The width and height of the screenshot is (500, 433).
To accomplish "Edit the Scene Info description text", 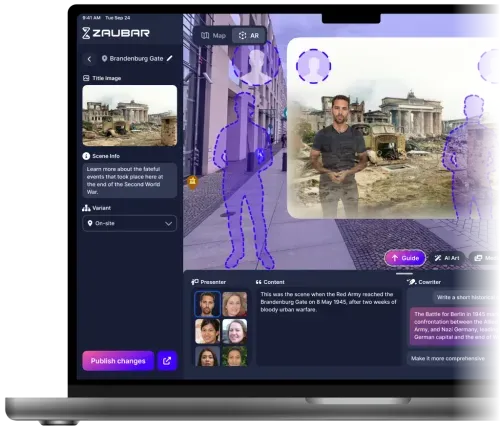I will pos(130,180).
